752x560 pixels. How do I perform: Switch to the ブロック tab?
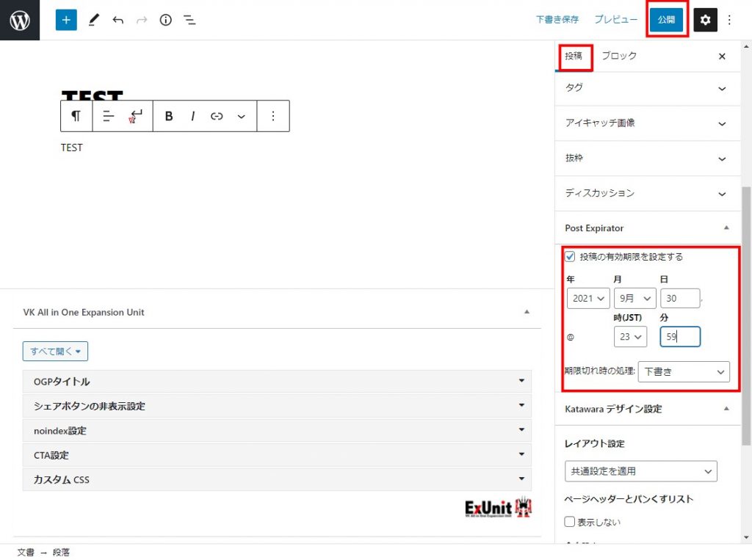click(x=619, y=56)
